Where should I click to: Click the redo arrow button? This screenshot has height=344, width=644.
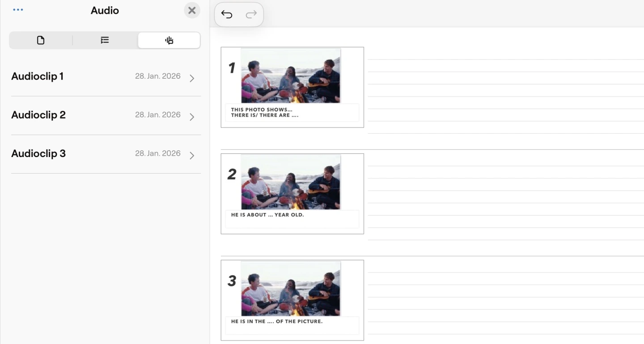[x=251, y=15]
